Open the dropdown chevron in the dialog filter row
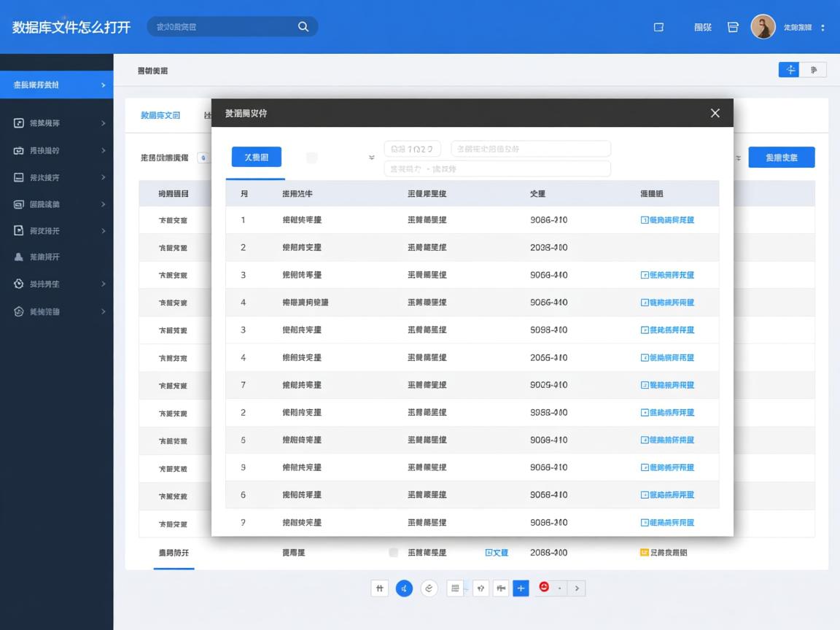The height and width of the screenshot is (630, 840). click(372, 157)
